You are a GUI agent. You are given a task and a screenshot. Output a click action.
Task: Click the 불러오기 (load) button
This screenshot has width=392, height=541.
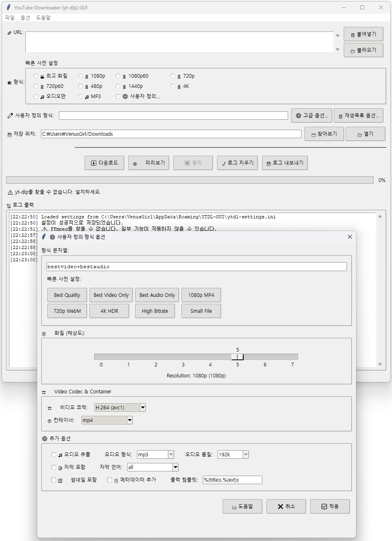(x=363, y=50)
